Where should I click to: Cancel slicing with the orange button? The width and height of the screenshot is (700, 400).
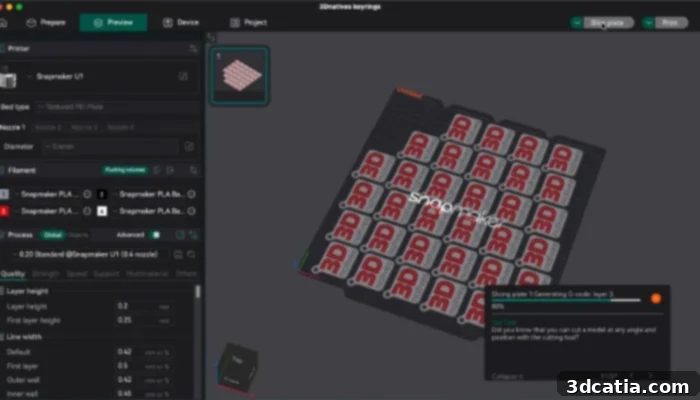click(x=656, y=298)
